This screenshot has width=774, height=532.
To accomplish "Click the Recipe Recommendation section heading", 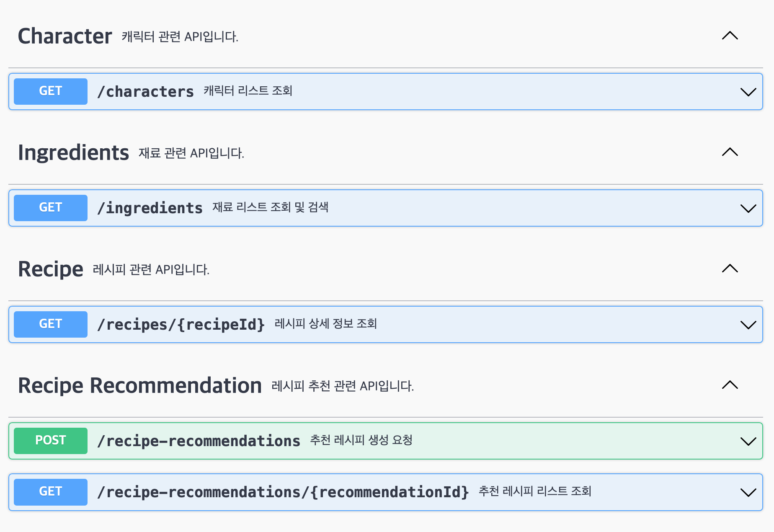I will (140, 385).
